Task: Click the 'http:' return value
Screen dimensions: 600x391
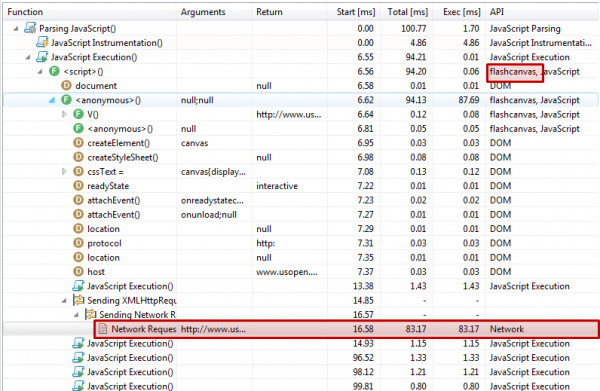Action: point(266,243)
